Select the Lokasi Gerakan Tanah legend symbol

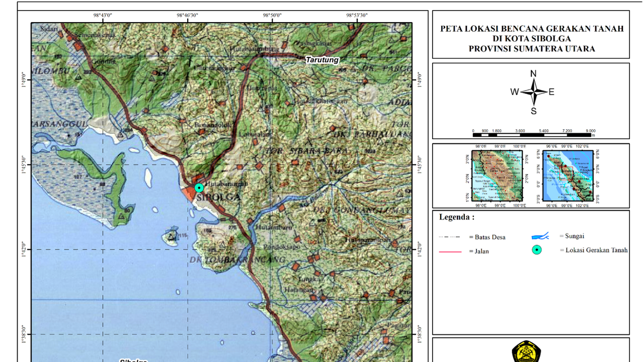[x=538, y=250]
